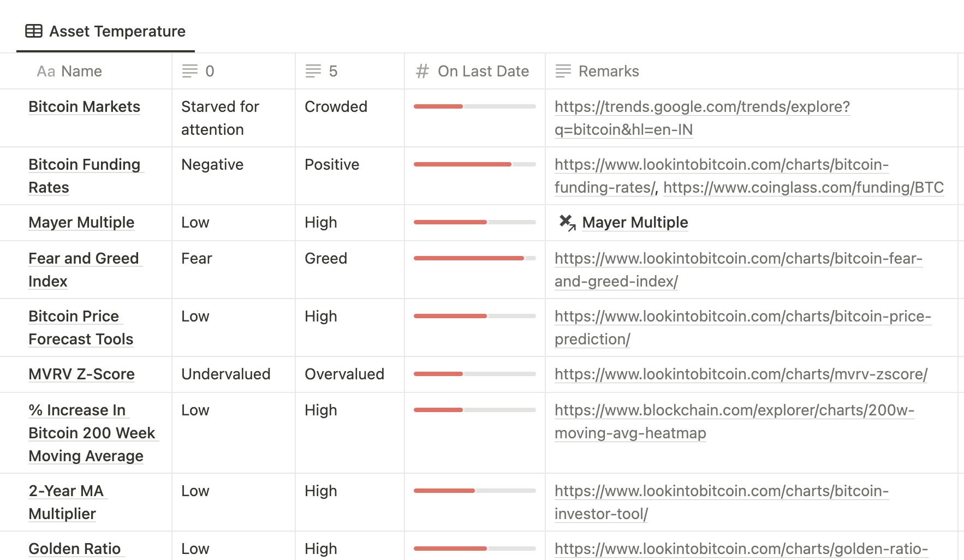Select the Crowded cell in Bitcoin Markets row
Image resolution: width=964 pixels, height=560 pixels.
click(336, 106)
